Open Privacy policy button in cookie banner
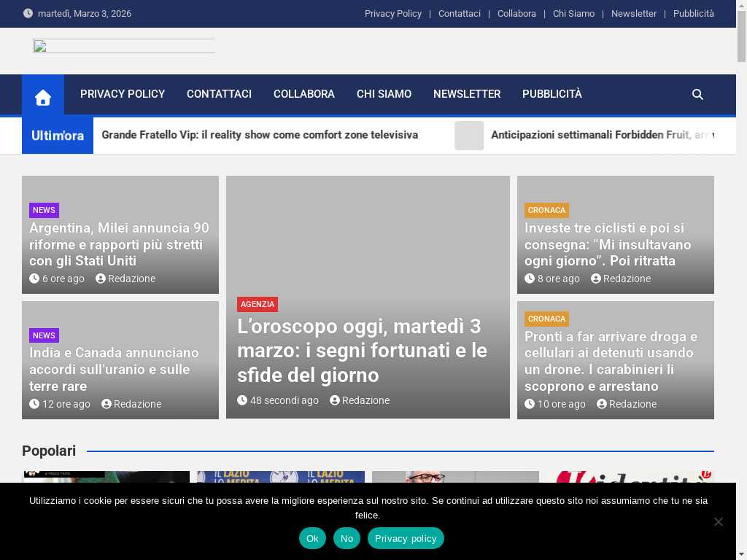This screenshot has height=560, width=747. (x=406, y=538)
